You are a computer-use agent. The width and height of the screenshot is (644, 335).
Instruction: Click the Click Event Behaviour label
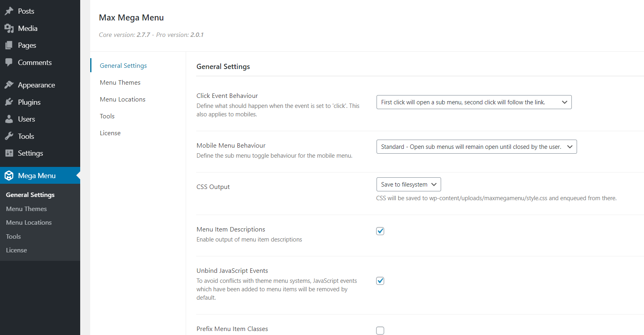click(227, 96)
